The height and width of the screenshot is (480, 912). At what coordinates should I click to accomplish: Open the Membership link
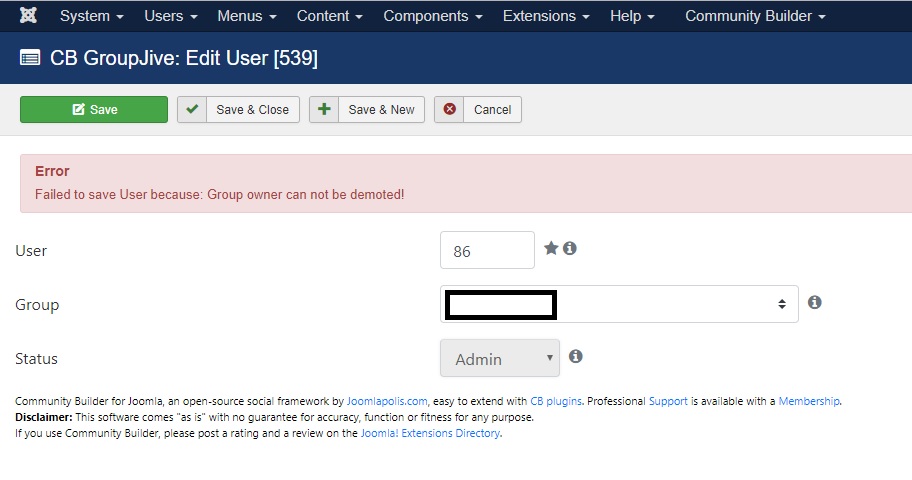coord(809,401)
